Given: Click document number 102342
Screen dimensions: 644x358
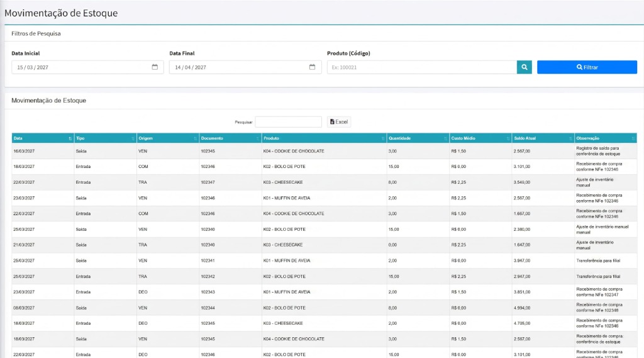Looking at the screenshot, I should coord(208,277).
